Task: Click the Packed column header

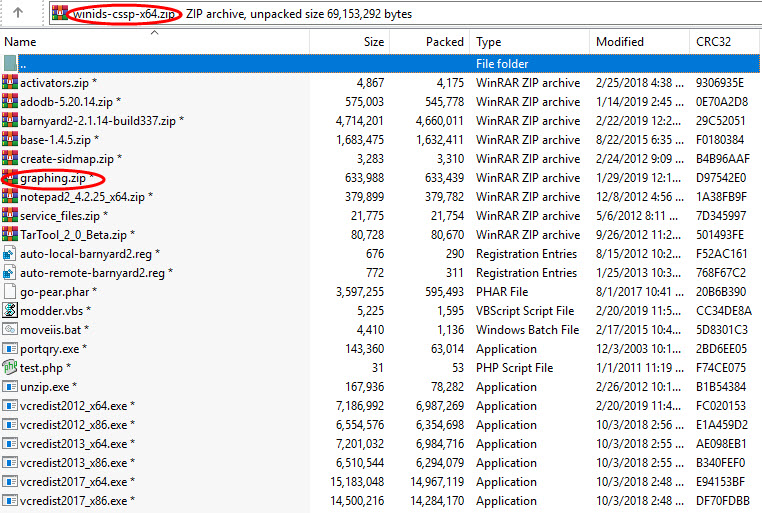Action: [x=444, y=42]
